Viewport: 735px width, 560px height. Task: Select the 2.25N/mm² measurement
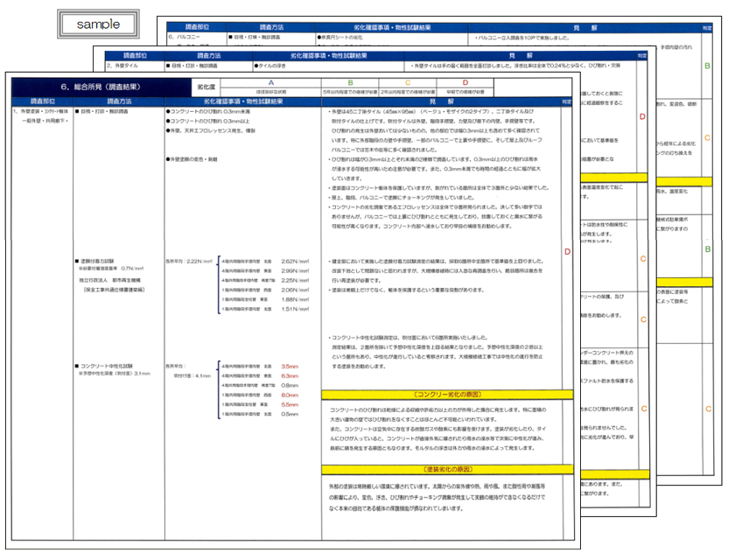pyautogui.click(x=295, y=280)
